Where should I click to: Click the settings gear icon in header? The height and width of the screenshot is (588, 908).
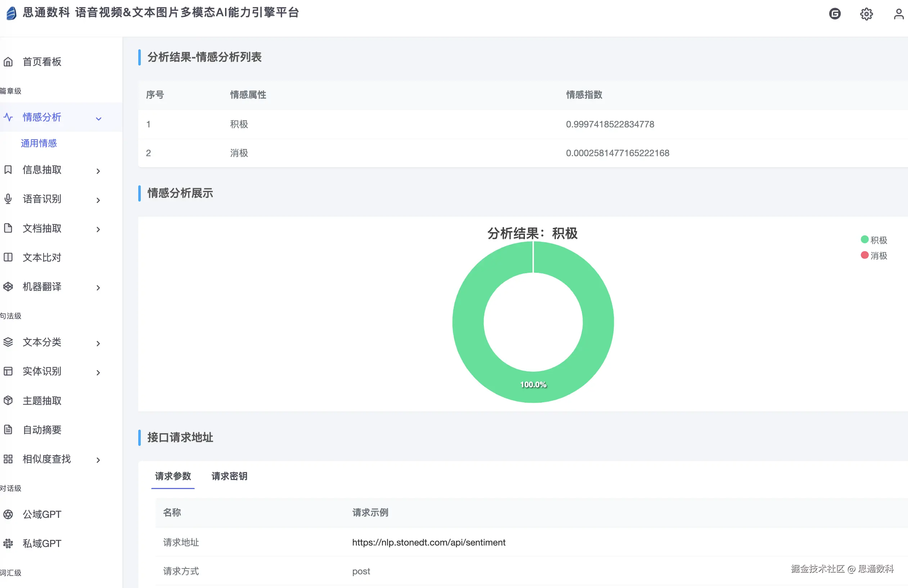point(866,14)
